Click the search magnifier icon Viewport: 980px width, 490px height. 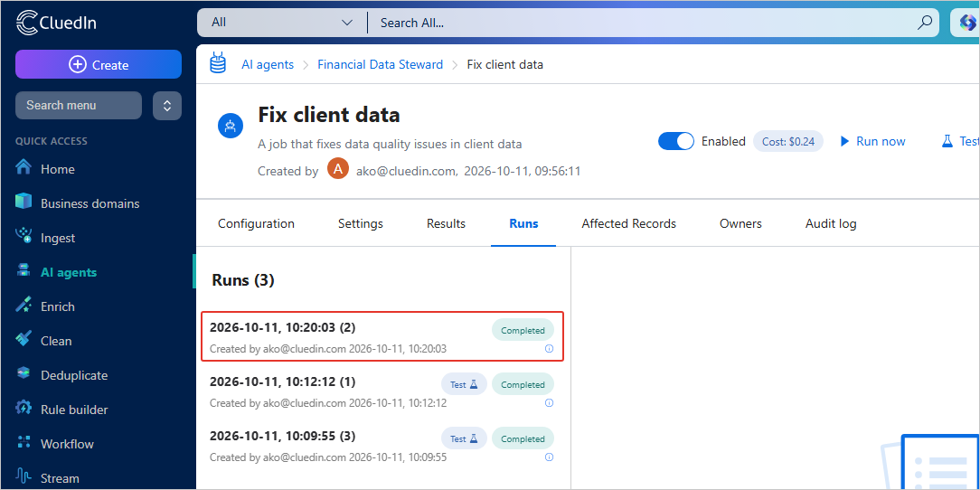click(x=924, y=23)
